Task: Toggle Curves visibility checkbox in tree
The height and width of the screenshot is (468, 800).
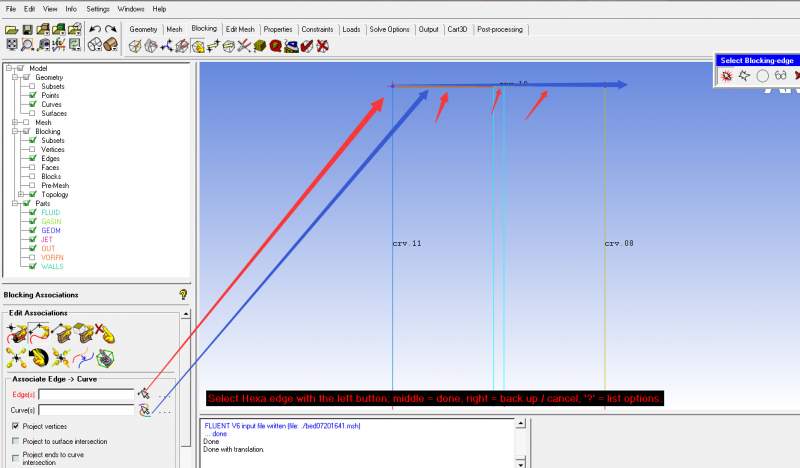Action: [32, 104]
